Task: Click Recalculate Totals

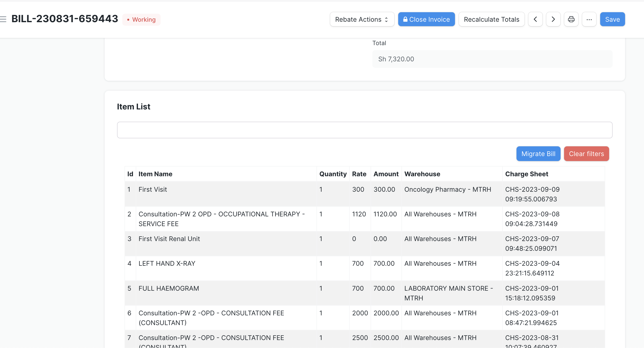Action: click(x=492, y=19)
